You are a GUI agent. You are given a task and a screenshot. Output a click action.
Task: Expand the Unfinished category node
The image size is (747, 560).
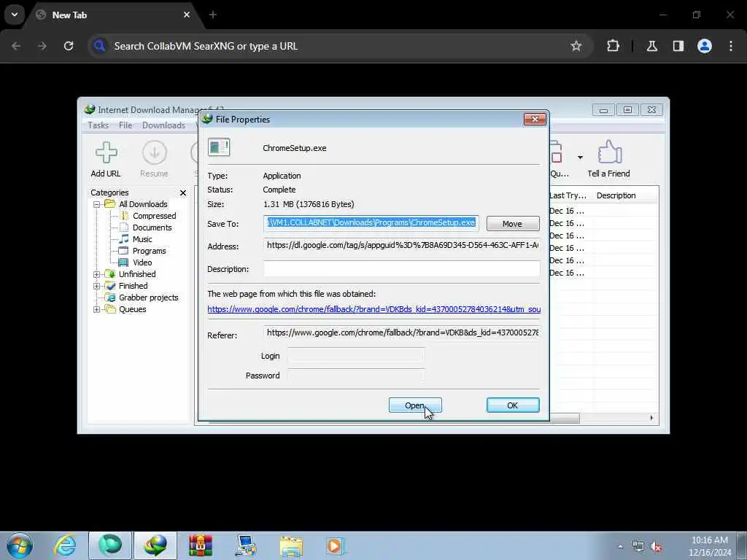[x=96, y=274]
